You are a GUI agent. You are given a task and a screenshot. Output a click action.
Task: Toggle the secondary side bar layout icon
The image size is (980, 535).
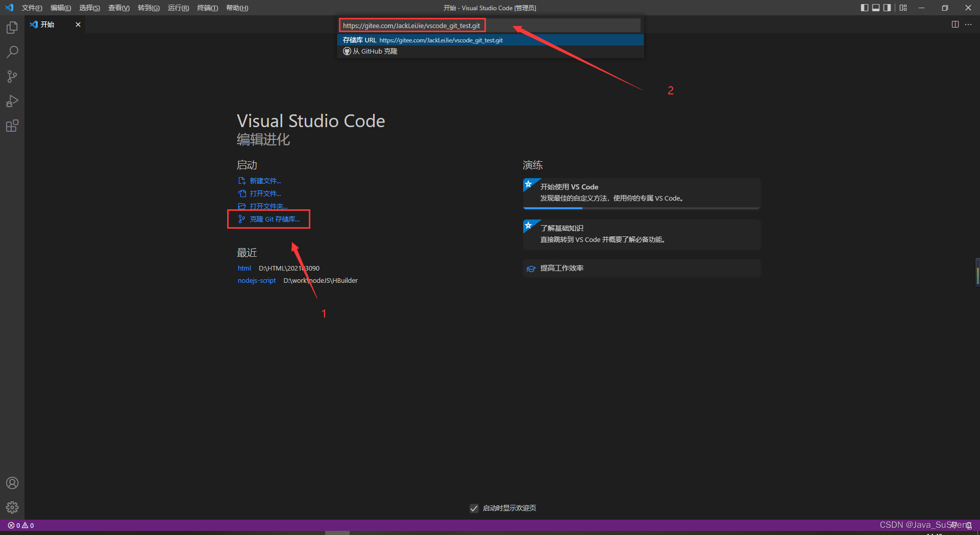[887, 8]
